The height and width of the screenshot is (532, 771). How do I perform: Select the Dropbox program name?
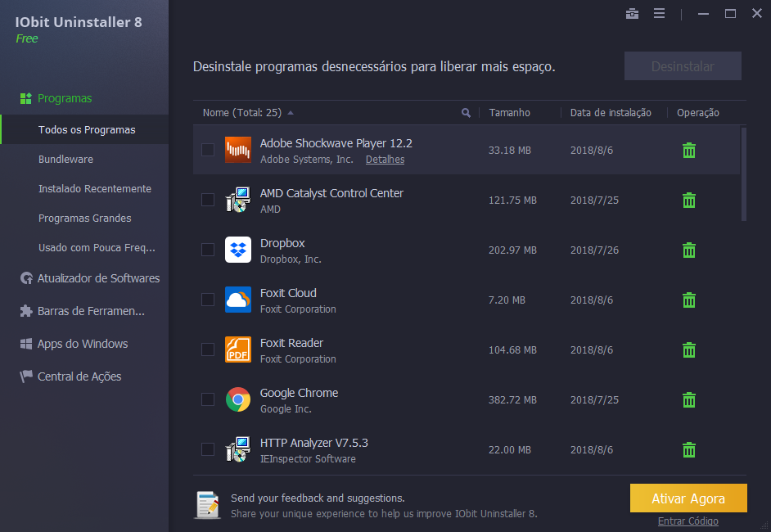[x=282, y=243]
